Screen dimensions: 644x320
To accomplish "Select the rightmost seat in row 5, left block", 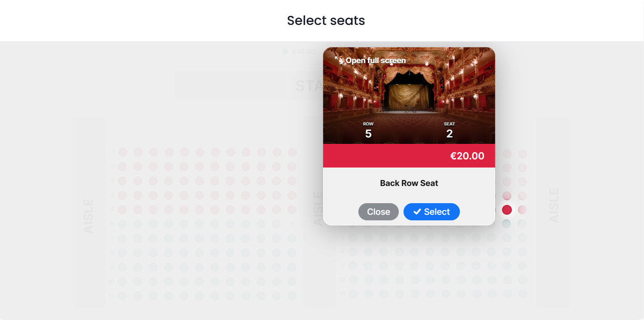I will point(293,210).
